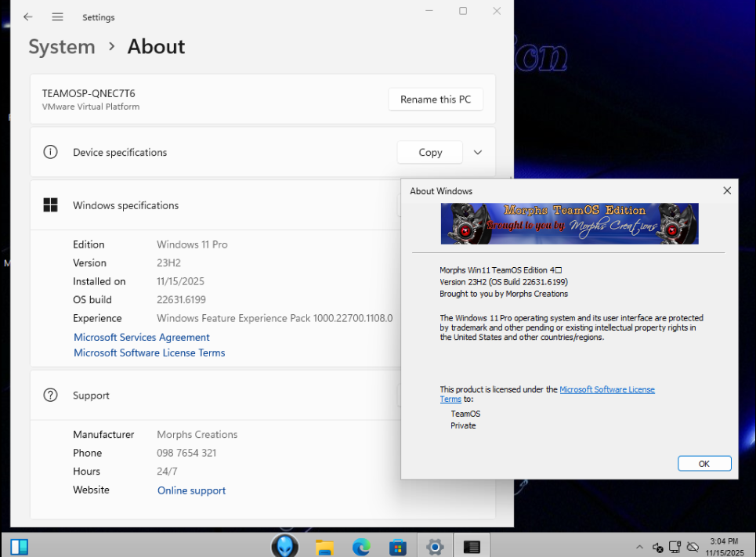Viewport: 756px width, 557px height.
Task: Open the widgets icon at taskbar left
Action: [20, 546]
